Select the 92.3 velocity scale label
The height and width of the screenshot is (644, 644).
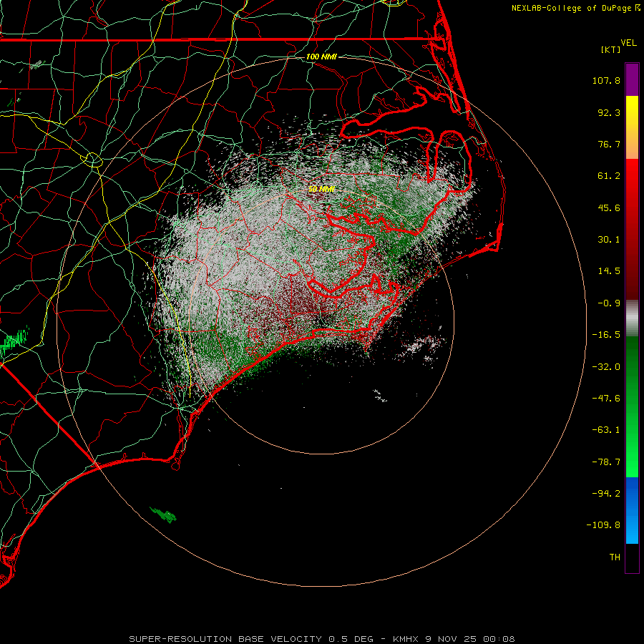[609, 112]
